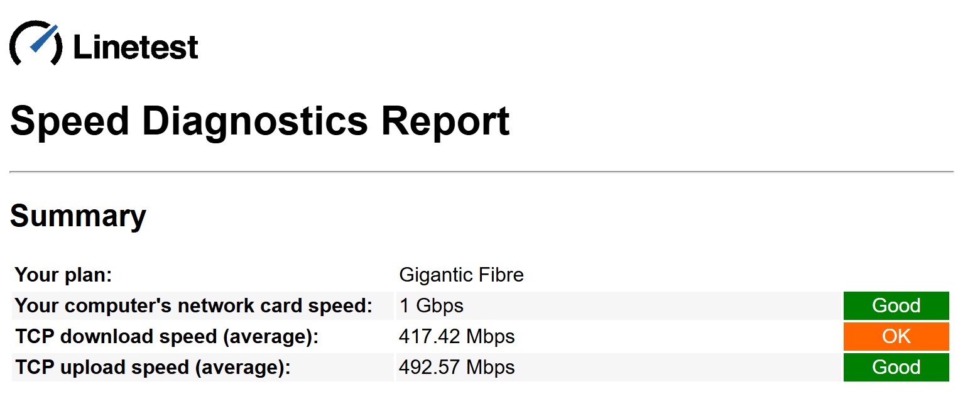The image size is (980, 406).
Task: Click the Good badge for upload speed
Action: [x=896, y=367]
